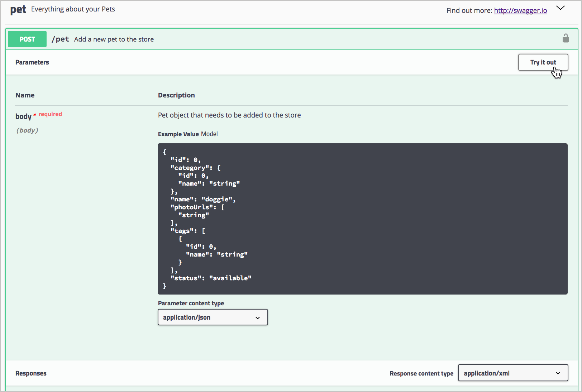This screenshot has height=392, width=582.
Task: Switch to the Model tab
Action: 209,134
